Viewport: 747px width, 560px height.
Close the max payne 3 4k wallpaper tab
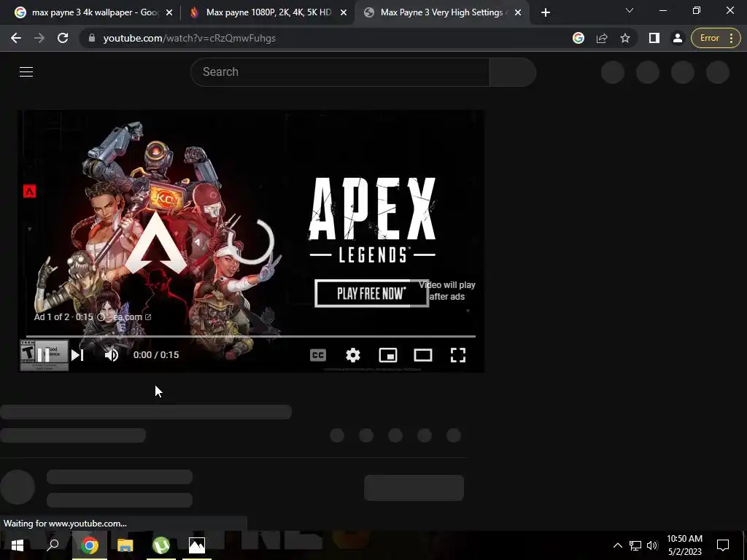pos(169,12)
